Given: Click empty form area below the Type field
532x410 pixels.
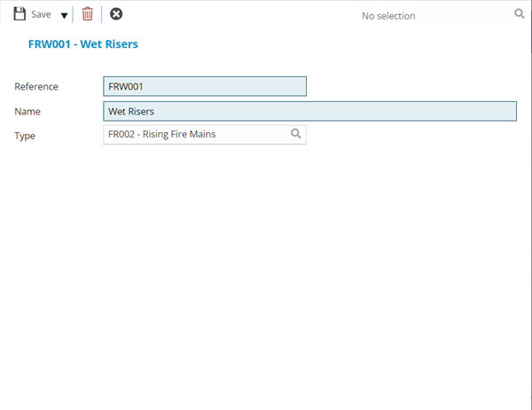Looking at the screenshot, I should point(266,266).
